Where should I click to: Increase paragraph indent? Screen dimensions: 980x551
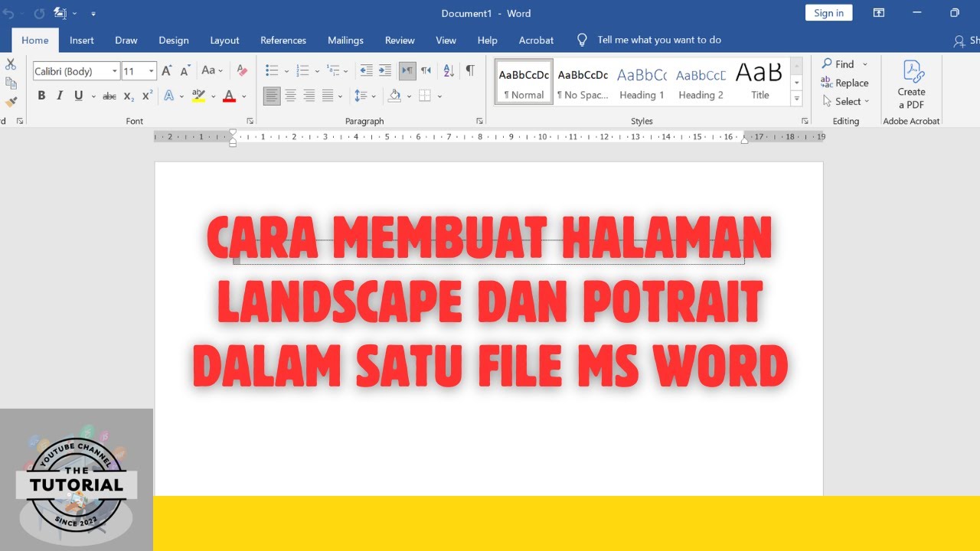click(384, 71)
